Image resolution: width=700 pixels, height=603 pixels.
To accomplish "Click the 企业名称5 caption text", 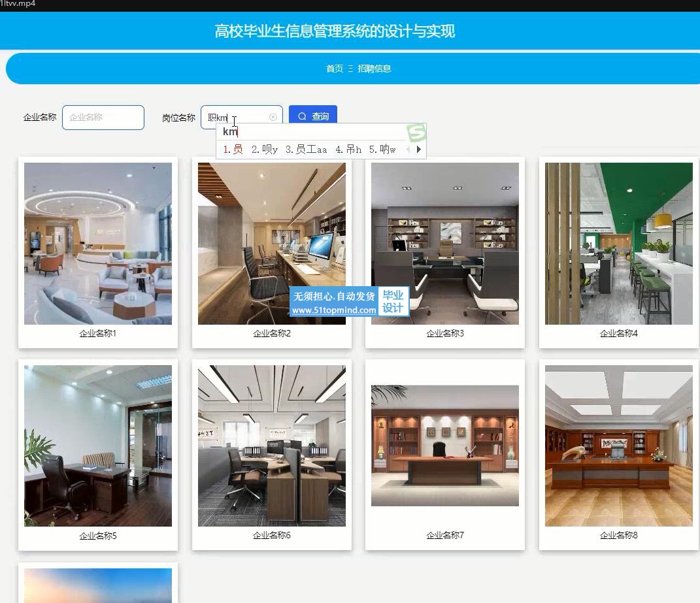I will tap(98, 536).
